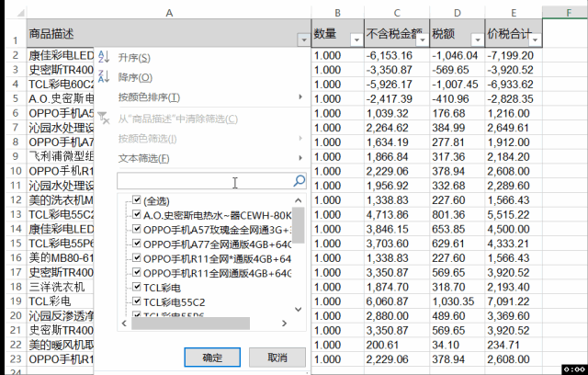Select column A header
This screenshot has width=588, height=375.
[x=169, y=13]
